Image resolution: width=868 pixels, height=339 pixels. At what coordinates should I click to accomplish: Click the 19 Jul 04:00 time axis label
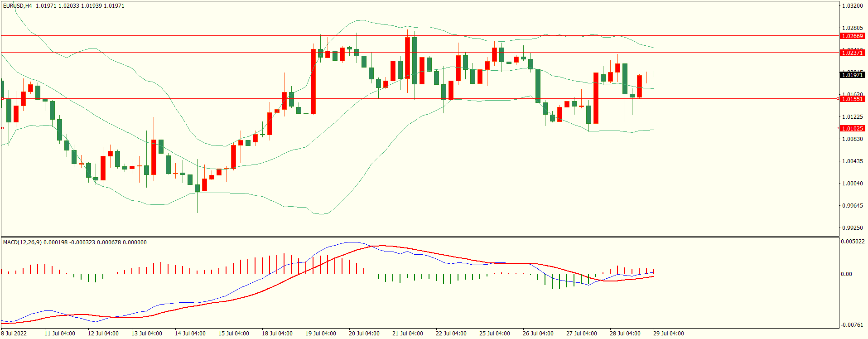pos(320,334)
